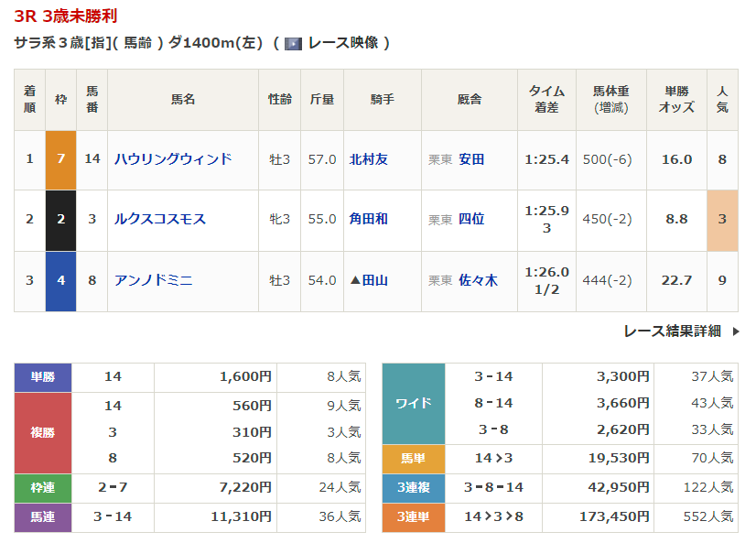
Task: Open horse アンノドミニ profile
Action: [x=154, y=281]
